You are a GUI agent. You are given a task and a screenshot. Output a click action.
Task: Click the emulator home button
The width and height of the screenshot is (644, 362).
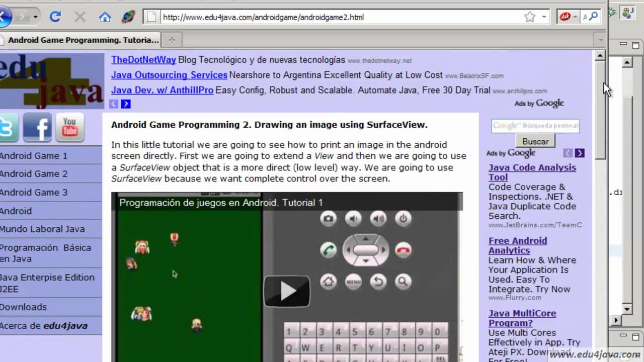329,282
